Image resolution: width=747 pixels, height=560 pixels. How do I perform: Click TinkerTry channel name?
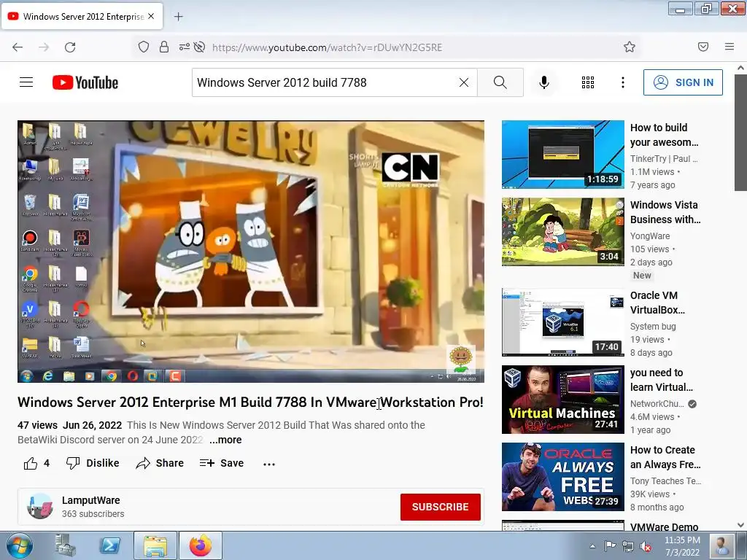(664, 158)
